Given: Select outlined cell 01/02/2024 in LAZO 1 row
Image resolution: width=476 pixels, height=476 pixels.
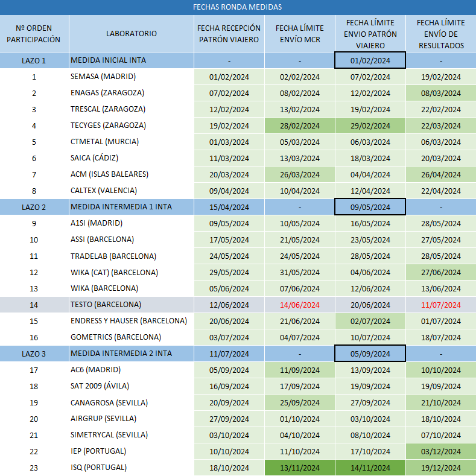Looking at the screenshot, I should tap(370, 60).
